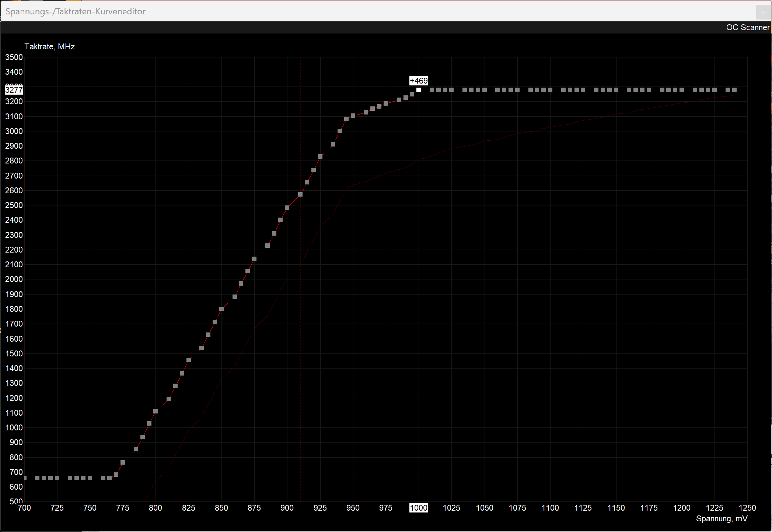Select the curve point at 925 mV
This screenshot has width=772, height=532.
(x=320, y=156)
